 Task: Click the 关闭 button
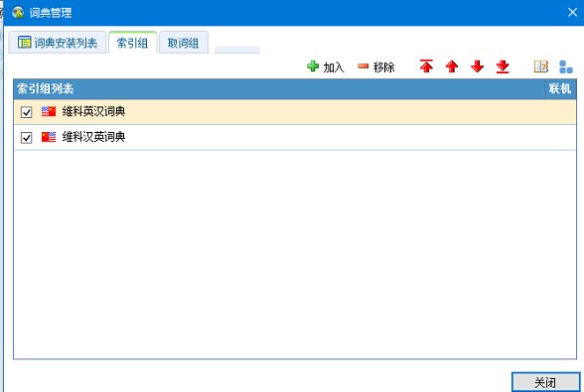[x=545, y=382]
